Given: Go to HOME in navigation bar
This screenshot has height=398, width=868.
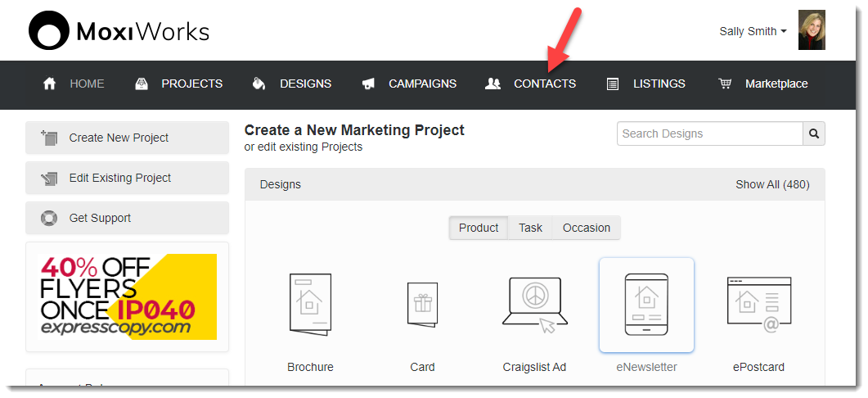Looking at the screenshot, I should click(x=87, y=84).
